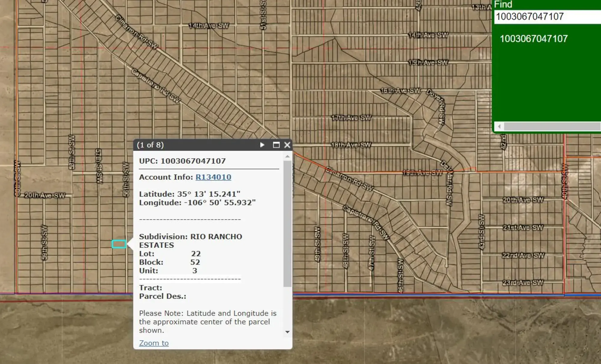
Task: Select the 1003067047107 search result
Action: point(534,38)
